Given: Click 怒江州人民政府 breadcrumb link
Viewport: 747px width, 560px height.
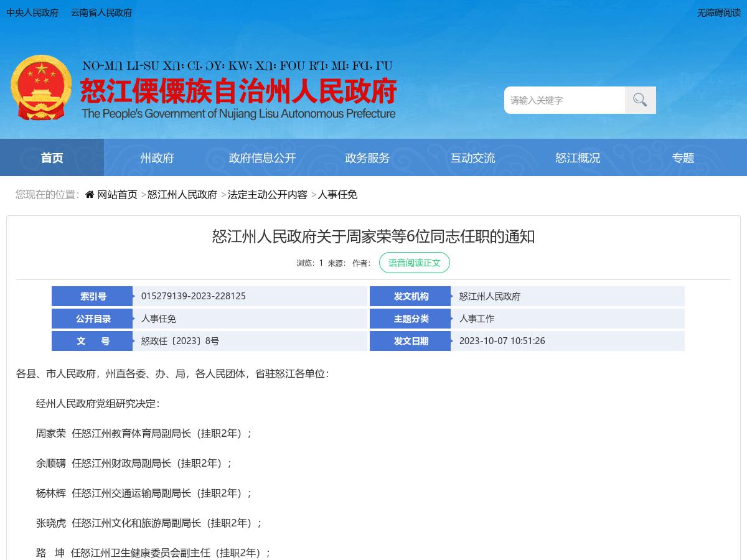Looking at the screenshot, I should click(x=182, y=194).
